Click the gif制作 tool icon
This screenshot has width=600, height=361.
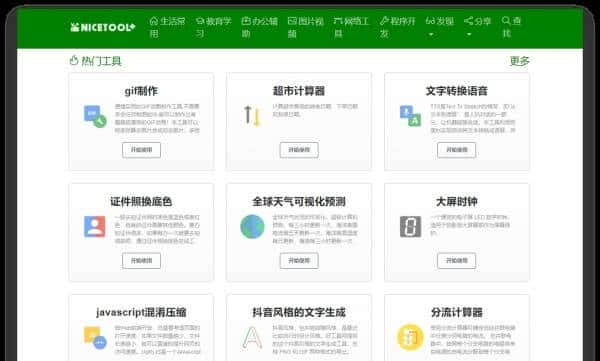(x=95, y=116)
